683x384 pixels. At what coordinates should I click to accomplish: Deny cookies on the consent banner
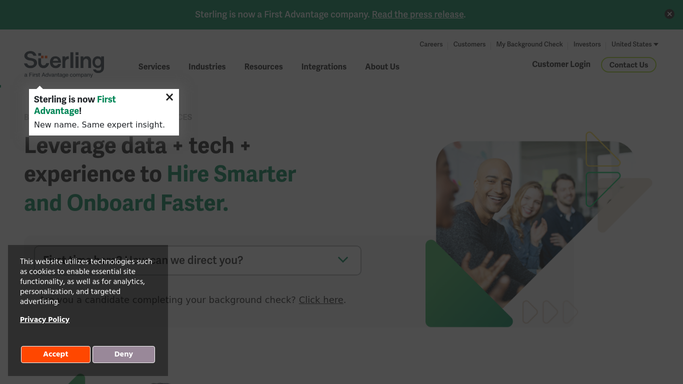click(123, 354)
